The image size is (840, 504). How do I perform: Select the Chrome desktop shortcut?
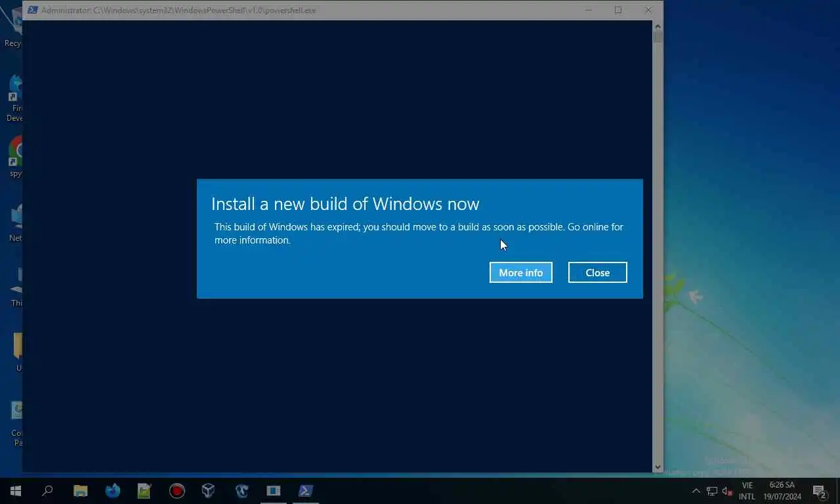(x=16, y=157)
